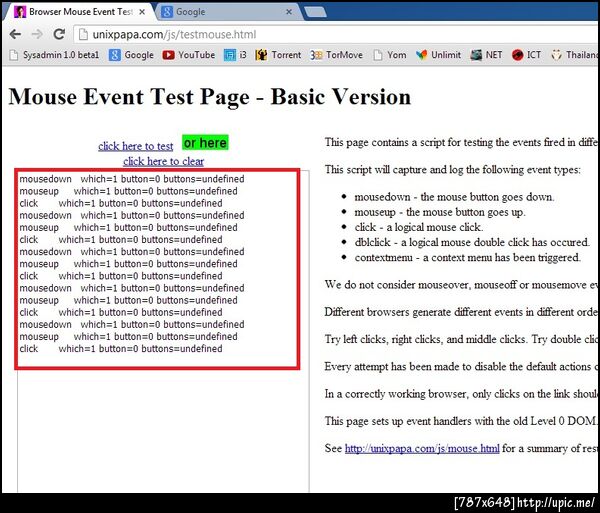Screen dimensions: 600x513
Task: Click first 'mousedown' log line
Action: tap(132, 179)
